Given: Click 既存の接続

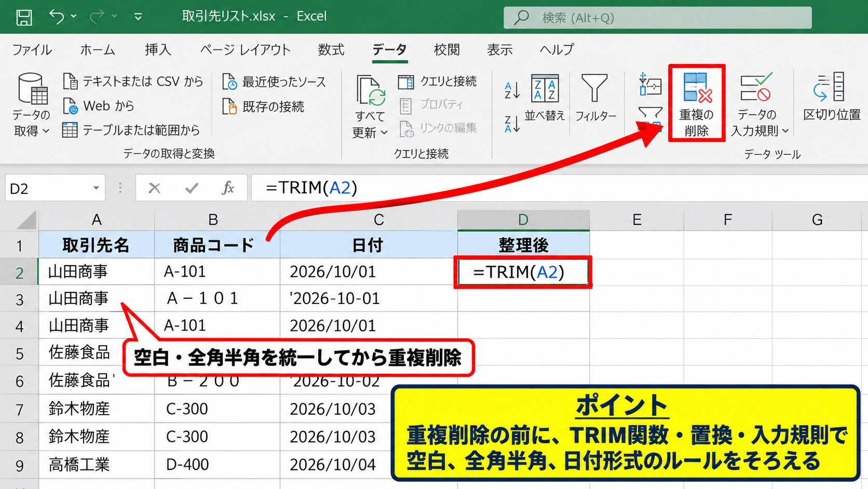Looking at the screenshot, I should (263, 107).
